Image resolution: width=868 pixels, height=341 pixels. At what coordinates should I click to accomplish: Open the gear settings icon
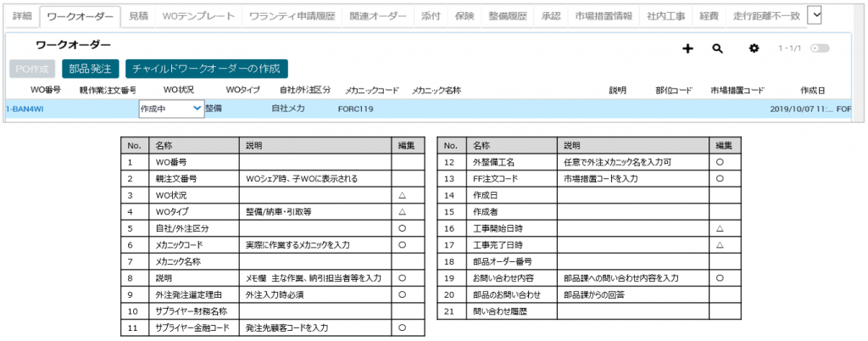point(754,49)
